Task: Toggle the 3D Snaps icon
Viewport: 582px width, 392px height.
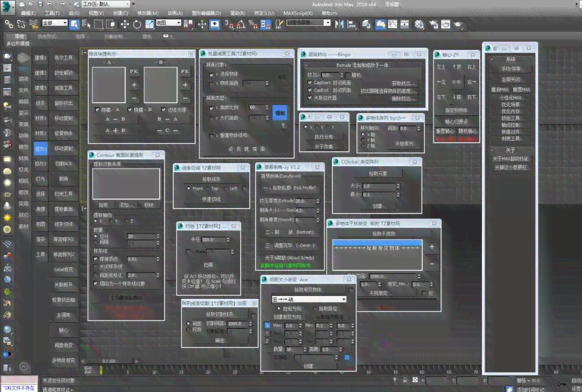Action: coord(229,24)
